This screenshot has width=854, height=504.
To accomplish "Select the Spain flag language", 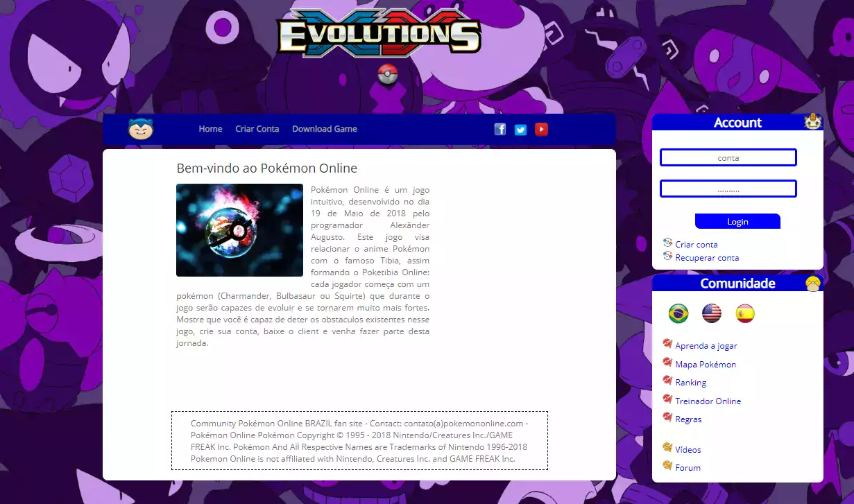I will [x=744, y=313].
